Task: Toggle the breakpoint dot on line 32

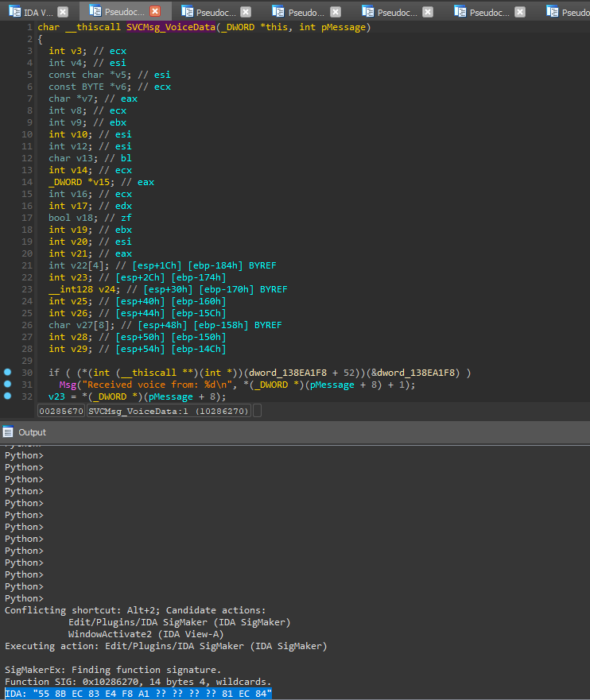Action: click(x=8, y=396)
